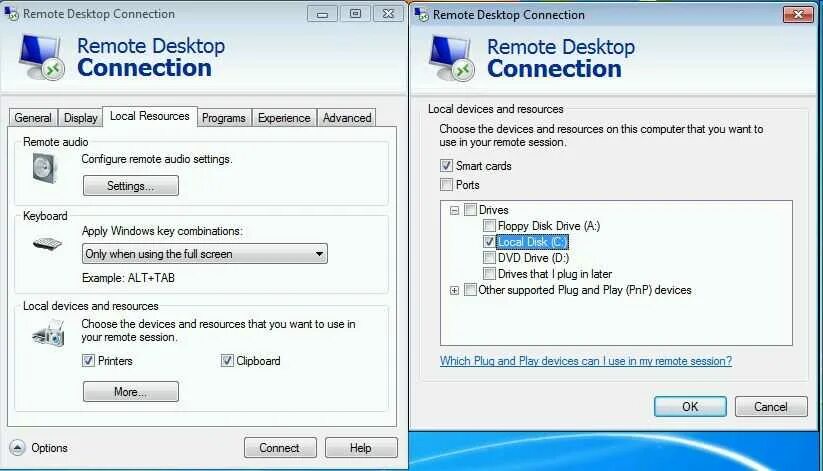Viewport: 823px width, 471px height.
Task: Click the keyboard icon in Keyboard section
Action: (x=47, y=244)
